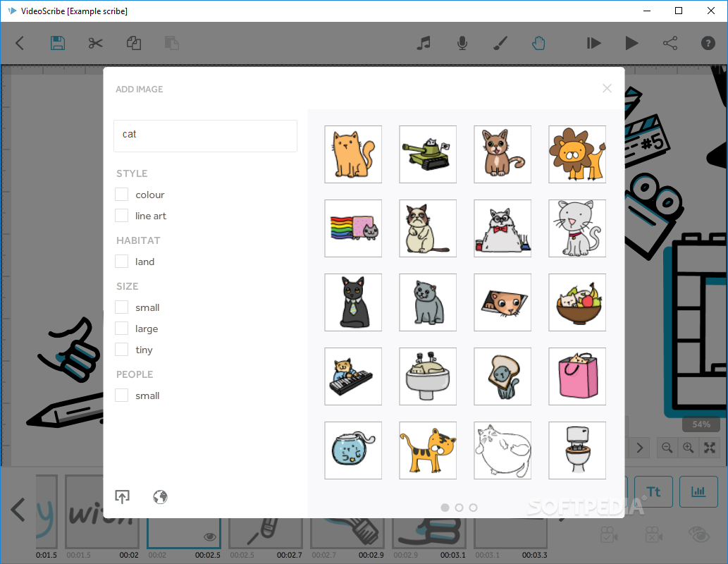Play from current element icon
This screenshot has width=728, height=564.
(593, 43)
